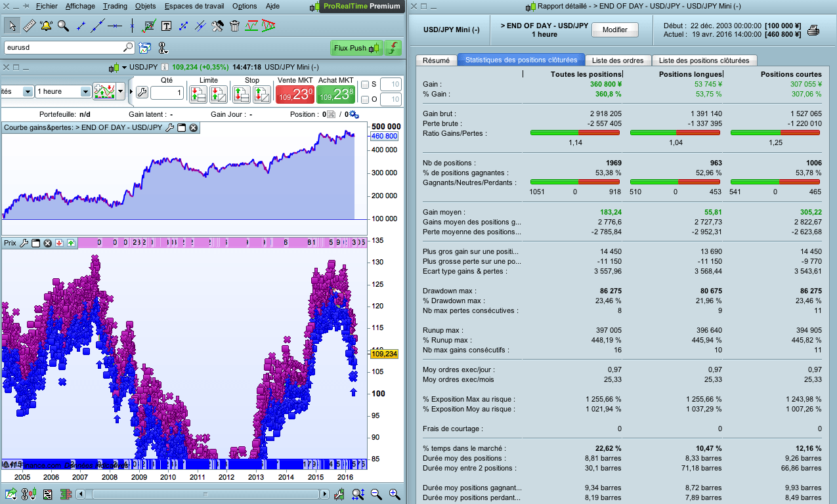Click the chart horizontal scrollbar thumb
The width and height of the screenshot is (837, 504).
[207, 494]
